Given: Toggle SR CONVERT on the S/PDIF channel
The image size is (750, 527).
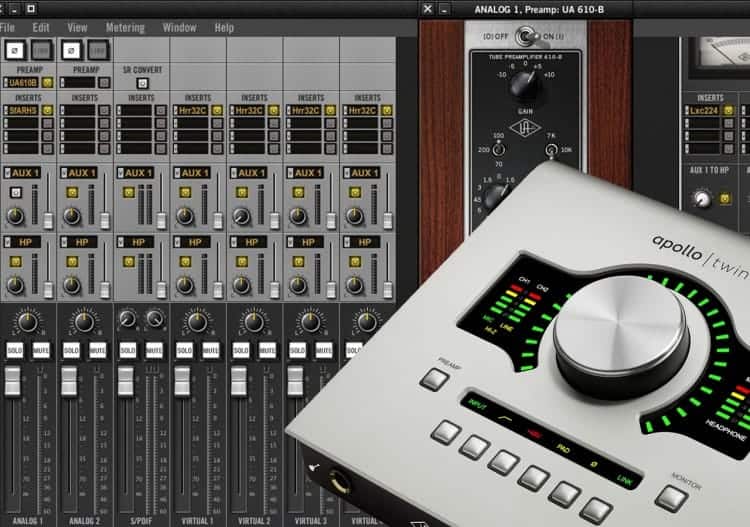Looking at the screenshot, I should (142, 83).
